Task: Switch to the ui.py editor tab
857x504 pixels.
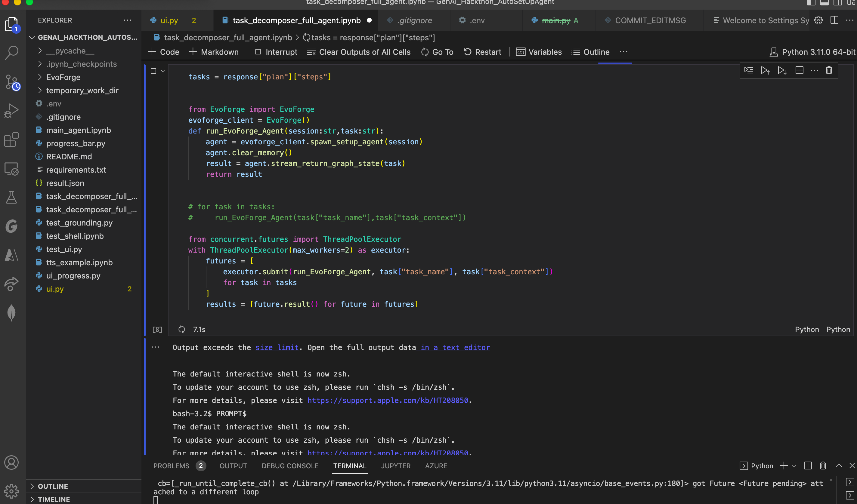Action: tap(169, 20)
